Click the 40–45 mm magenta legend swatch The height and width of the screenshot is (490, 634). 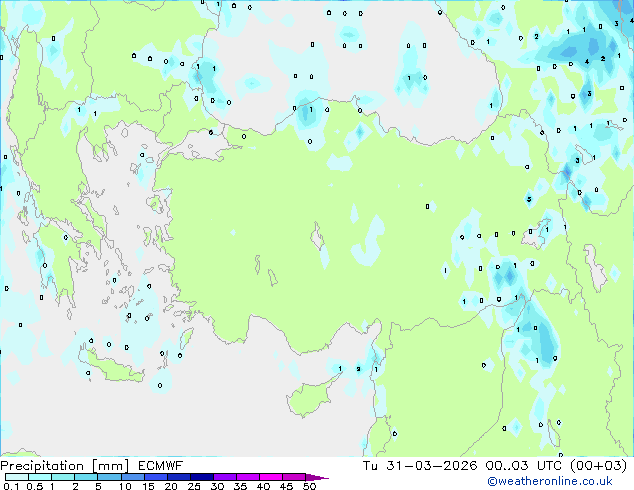pos(271,477)
